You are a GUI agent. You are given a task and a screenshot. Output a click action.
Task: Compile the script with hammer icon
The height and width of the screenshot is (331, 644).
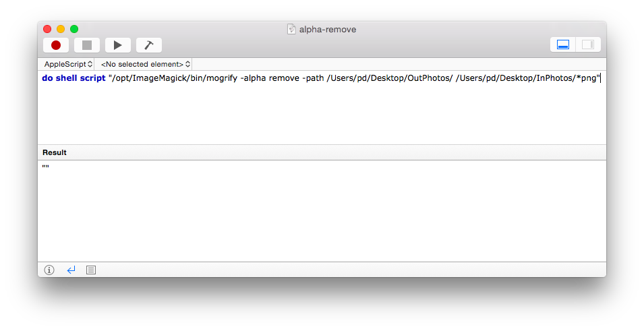point(149,45)
